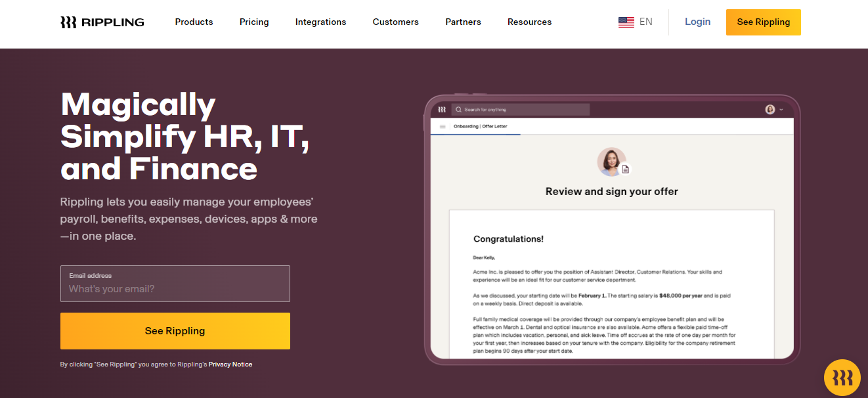This screenshot has height=398, width=868.
Task: Click the Rippling icon in the app mockup
Action: 442,110
